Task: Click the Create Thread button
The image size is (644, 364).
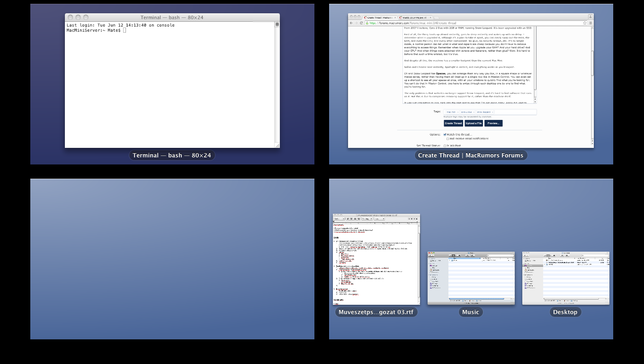Action: tap(453, 123)
